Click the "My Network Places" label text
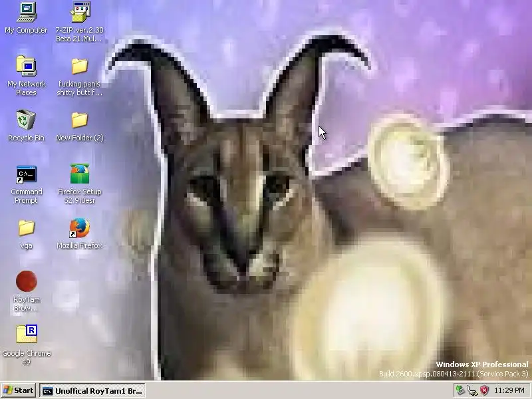The width and height of the screenshot is (532, 399). coord(27,88)
